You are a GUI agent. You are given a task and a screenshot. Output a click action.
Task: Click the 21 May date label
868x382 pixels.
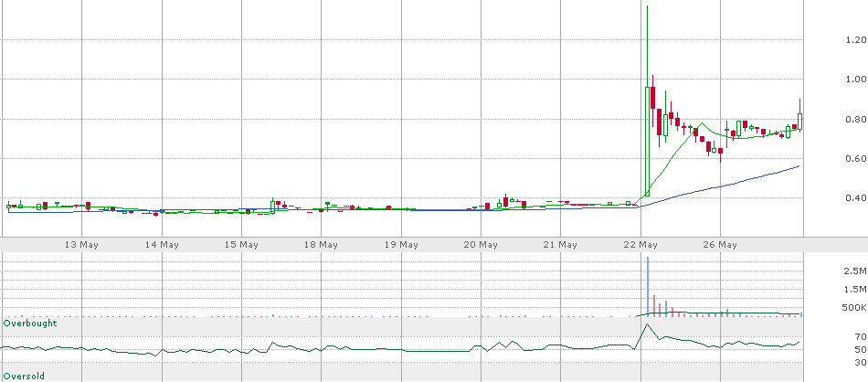[561, 245]
